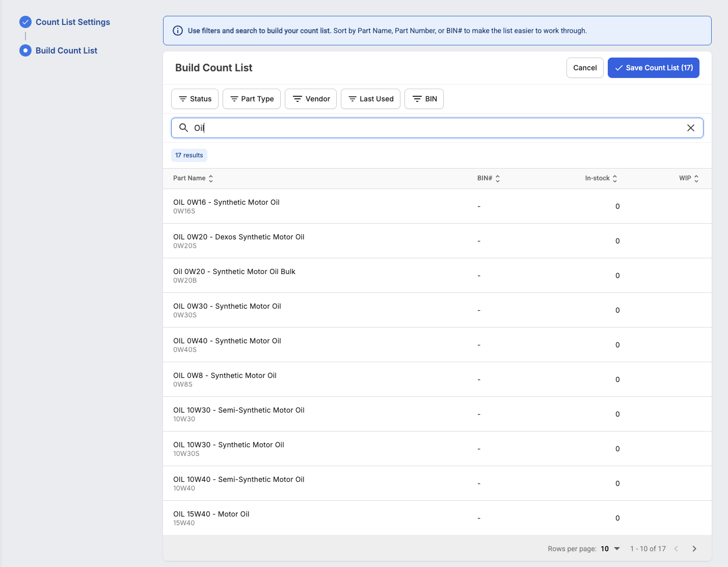Screen dimensions: 728x567
Task: Open the Vendor filter
Action: (x=311, y=99)
